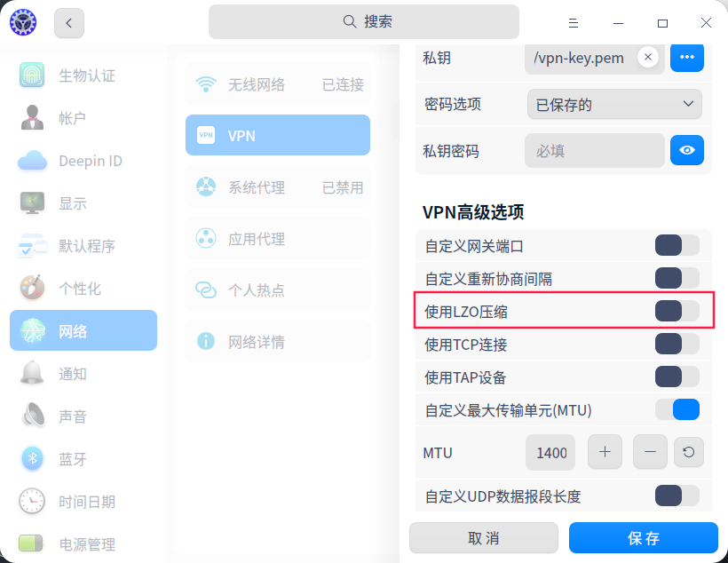
Task: Browse for a private key file via ... button
Action: coord(686,58)
